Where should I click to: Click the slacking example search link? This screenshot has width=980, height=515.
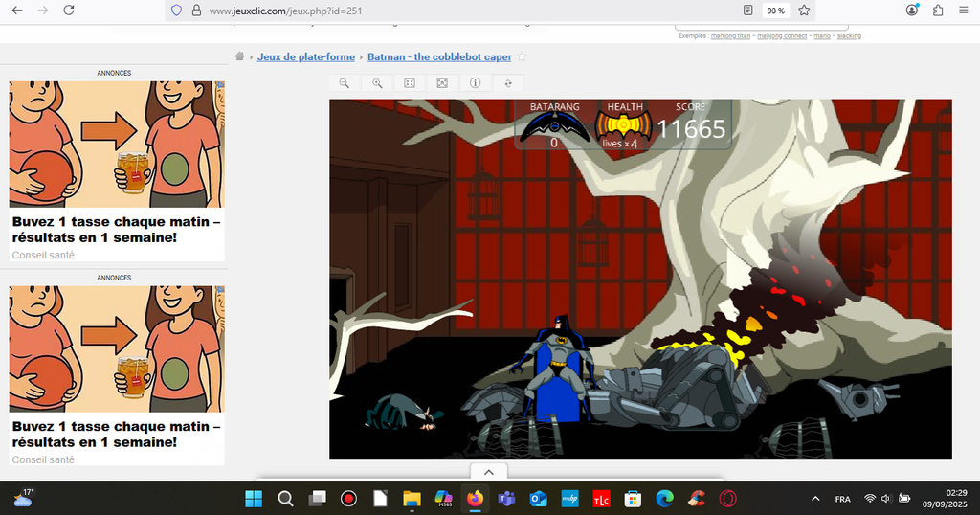[x=850, y=36]
